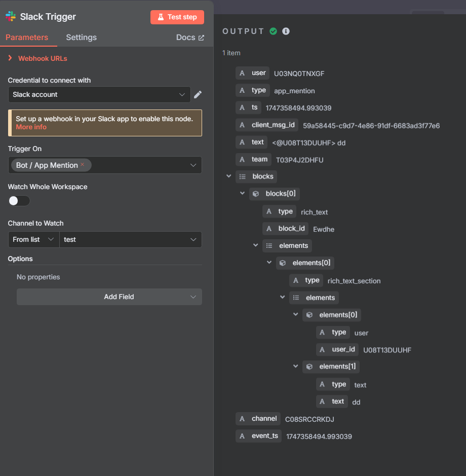Image resolution: width=466 pixels, height=476 pixels.
Task: Open the Trigger On dropdown arrow
Action: click(x=193, y=165)
